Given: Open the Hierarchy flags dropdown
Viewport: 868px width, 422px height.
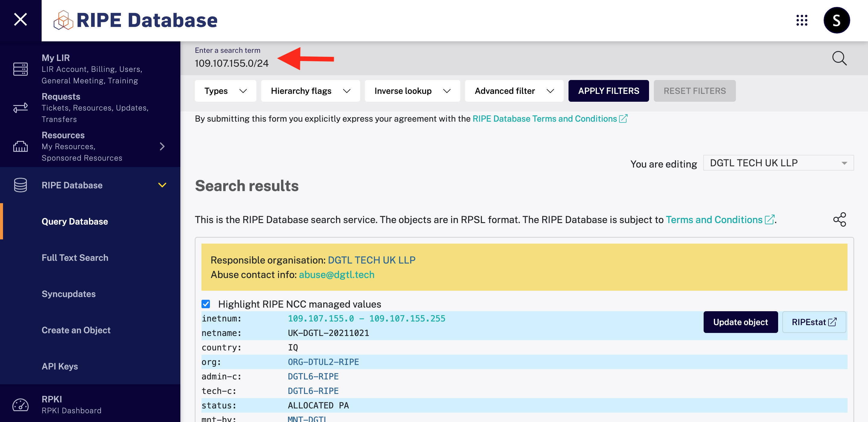Looking at the screenshot, I should 310,91.
